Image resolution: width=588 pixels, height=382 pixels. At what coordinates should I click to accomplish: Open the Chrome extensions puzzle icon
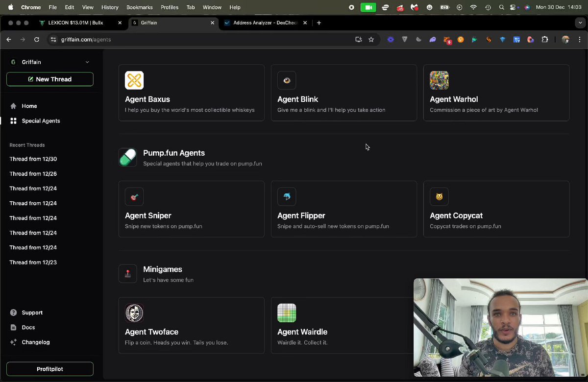[x=544, y=40]
